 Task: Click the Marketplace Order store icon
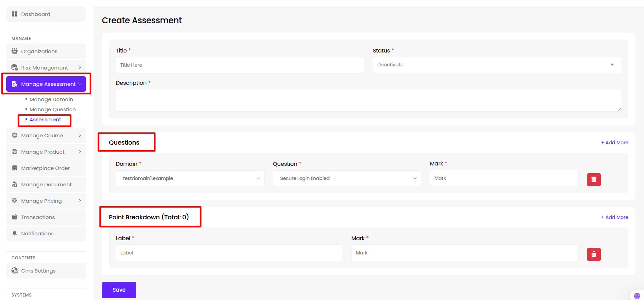[15, 168]
